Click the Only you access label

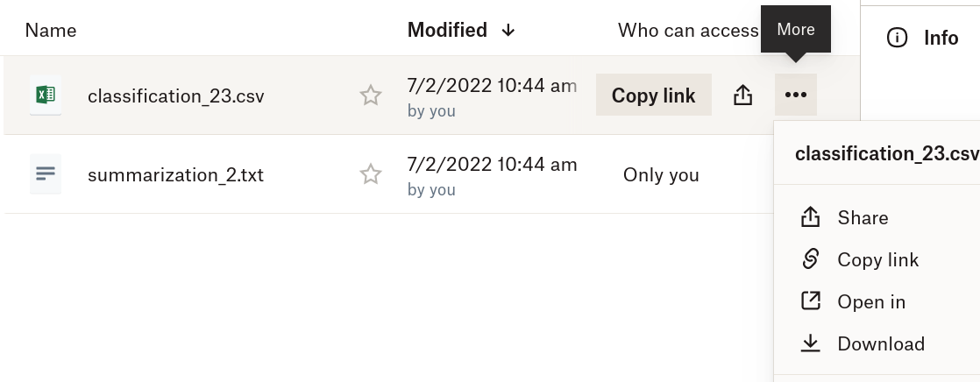[661, 174]
